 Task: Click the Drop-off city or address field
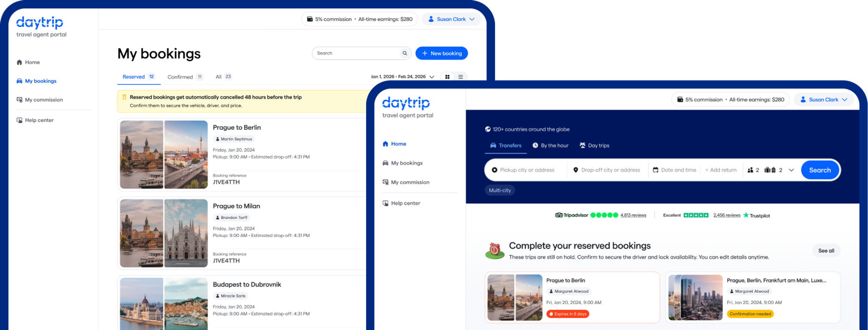[607, 170]
